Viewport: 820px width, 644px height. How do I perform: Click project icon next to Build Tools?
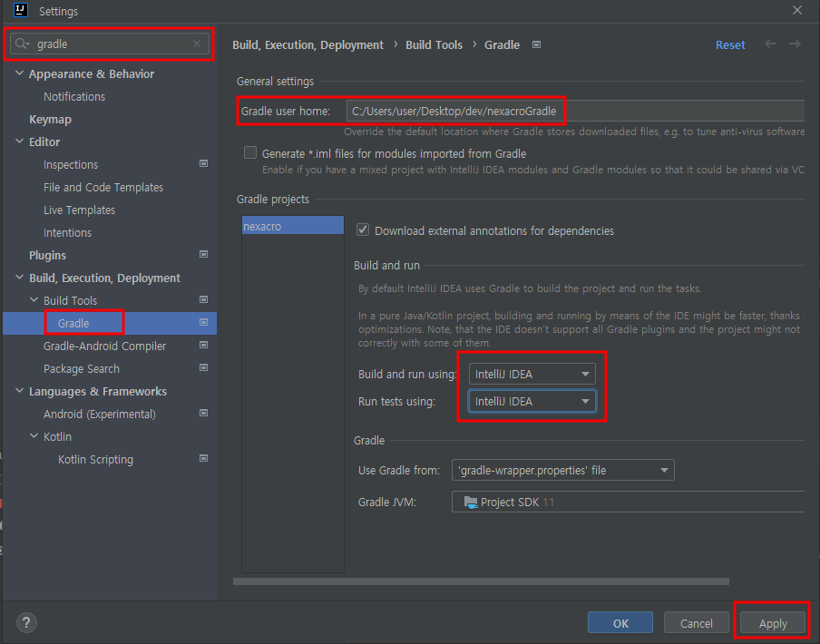click(x=204, y=299)
